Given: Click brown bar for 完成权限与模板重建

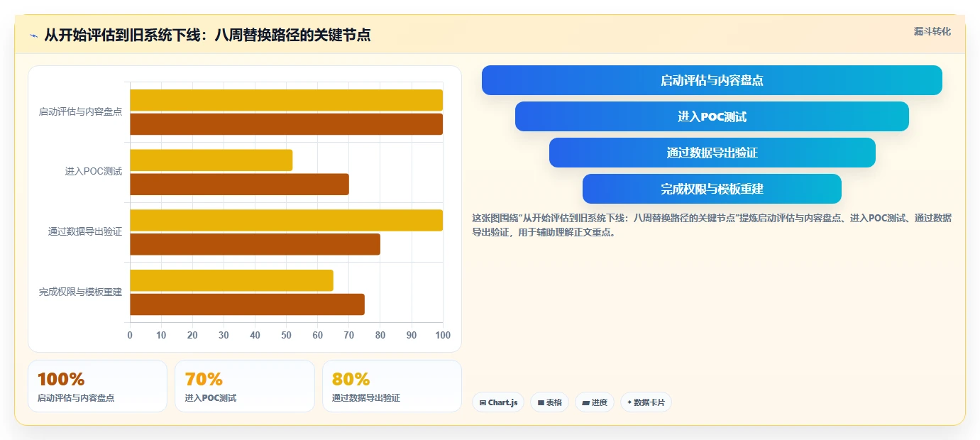Looking at the screenshot, I should point(247,304).
